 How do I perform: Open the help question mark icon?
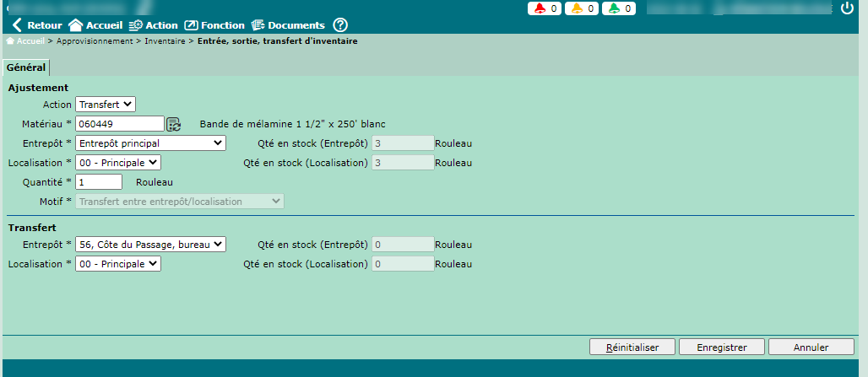click(340, 25)
